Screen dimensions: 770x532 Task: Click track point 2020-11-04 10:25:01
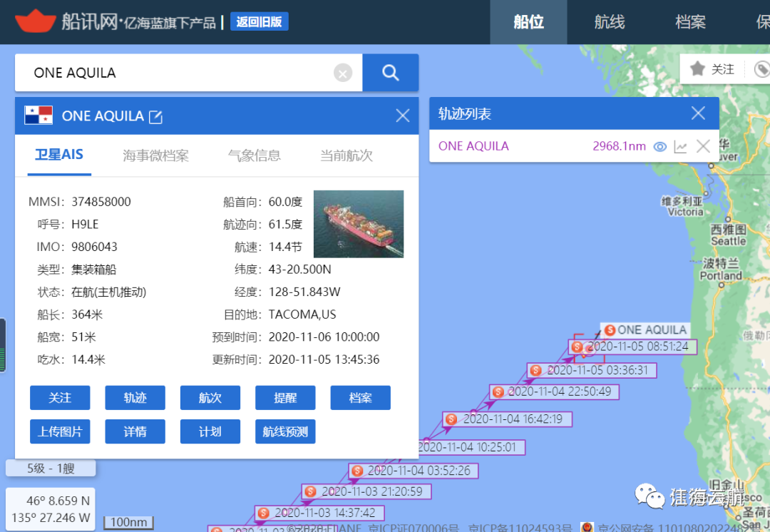[471, 447]
